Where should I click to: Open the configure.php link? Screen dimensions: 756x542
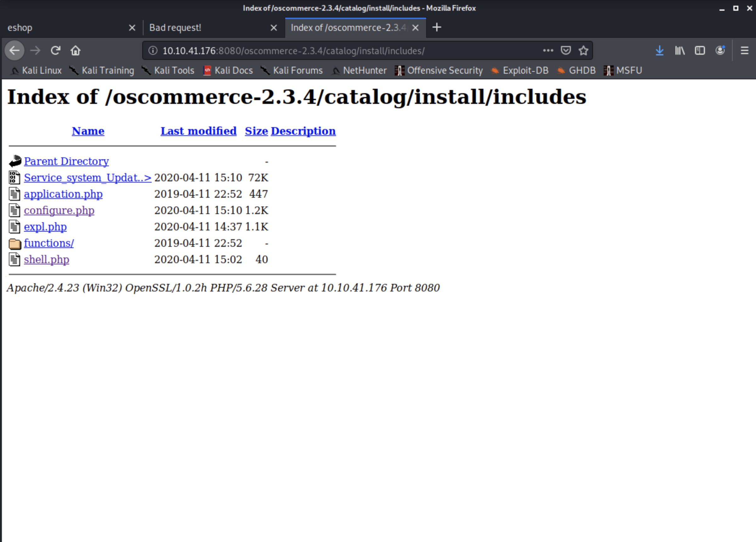click(59, 211)
